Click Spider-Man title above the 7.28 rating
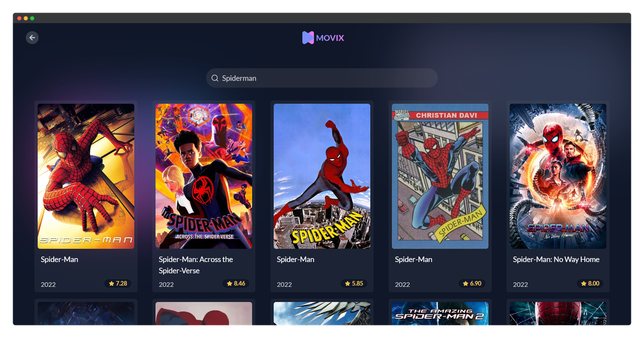Viewport: 644px width, 338px height. (x=59, y=259)
